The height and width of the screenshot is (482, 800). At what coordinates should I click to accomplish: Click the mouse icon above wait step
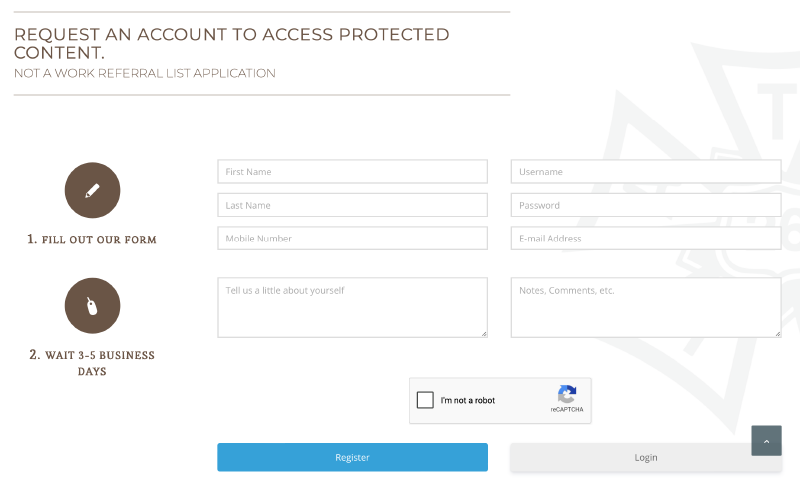92,306
